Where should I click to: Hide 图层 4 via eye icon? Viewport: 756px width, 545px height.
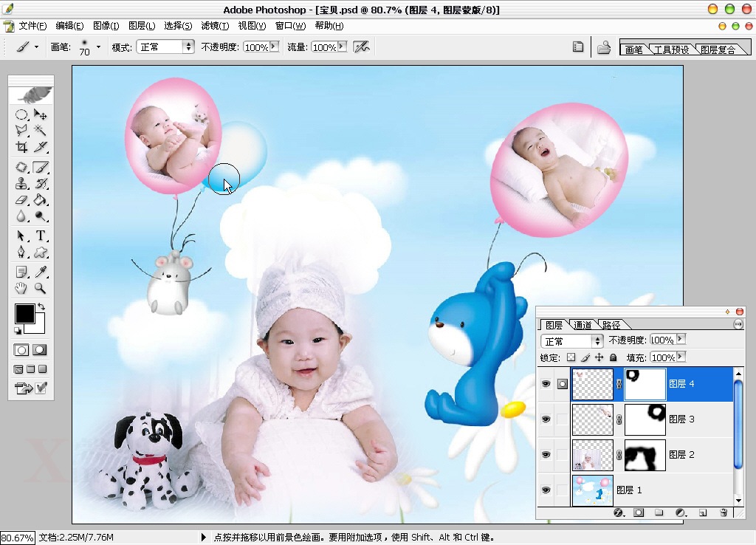click(x=546, y=384)
